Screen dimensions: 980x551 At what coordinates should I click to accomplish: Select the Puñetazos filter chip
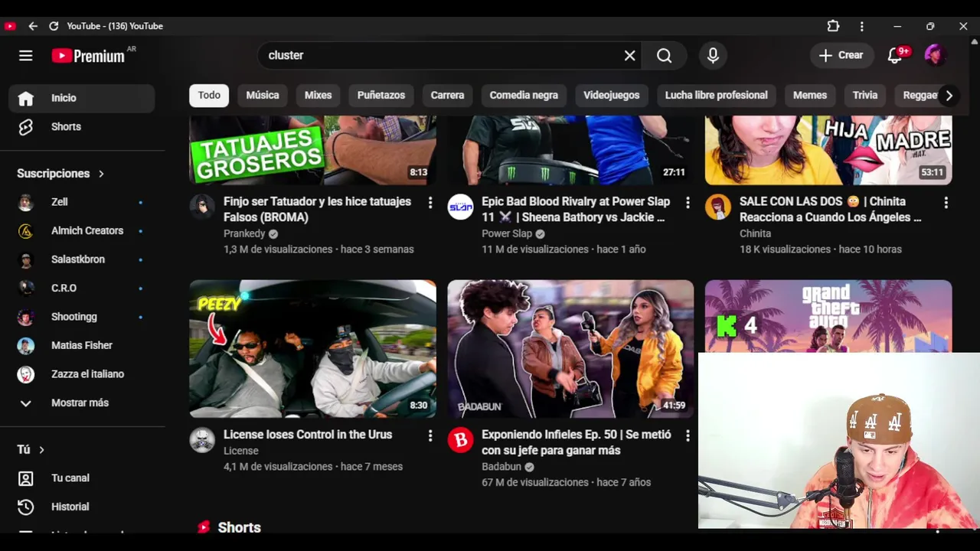tap(381, 95)
